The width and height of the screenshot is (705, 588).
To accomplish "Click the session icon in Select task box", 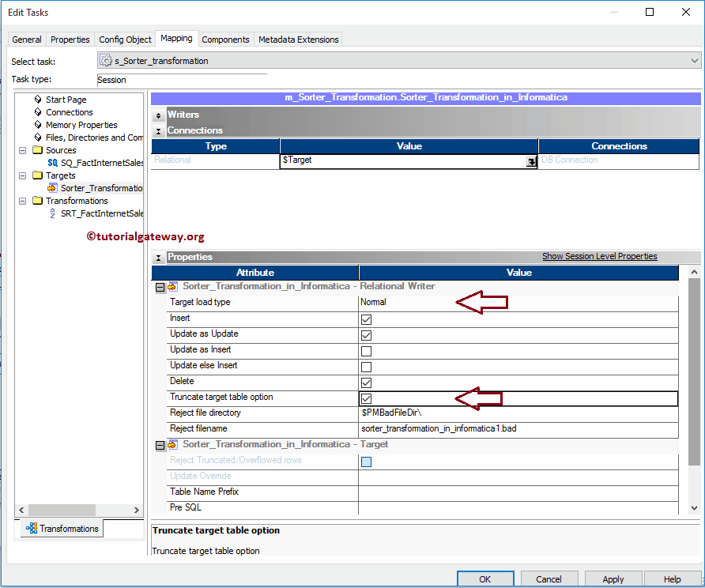I will pyautogui.click(x=106, y=61).
